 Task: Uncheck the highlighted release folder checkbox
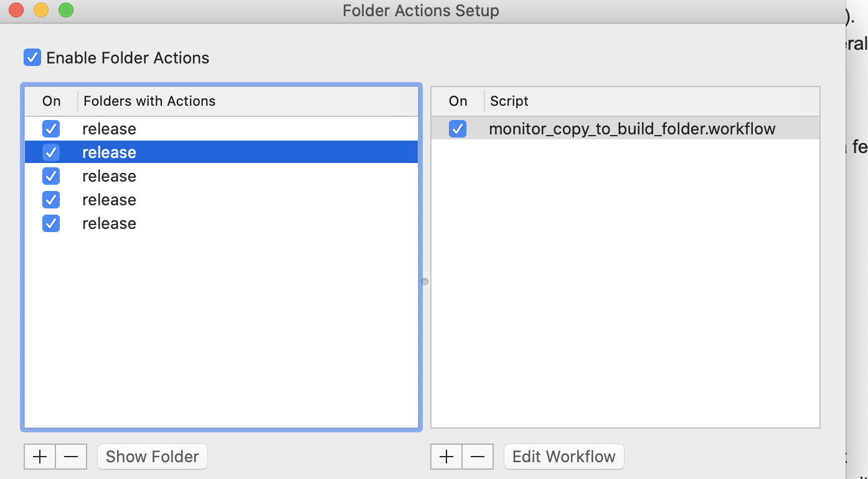point(51,152)
